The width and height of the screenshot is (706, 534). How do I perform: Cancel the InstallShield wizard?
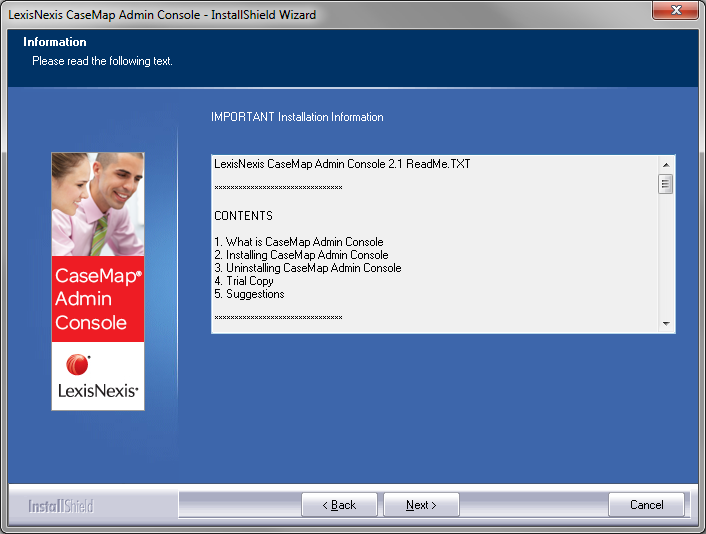(x=646, y=505)
